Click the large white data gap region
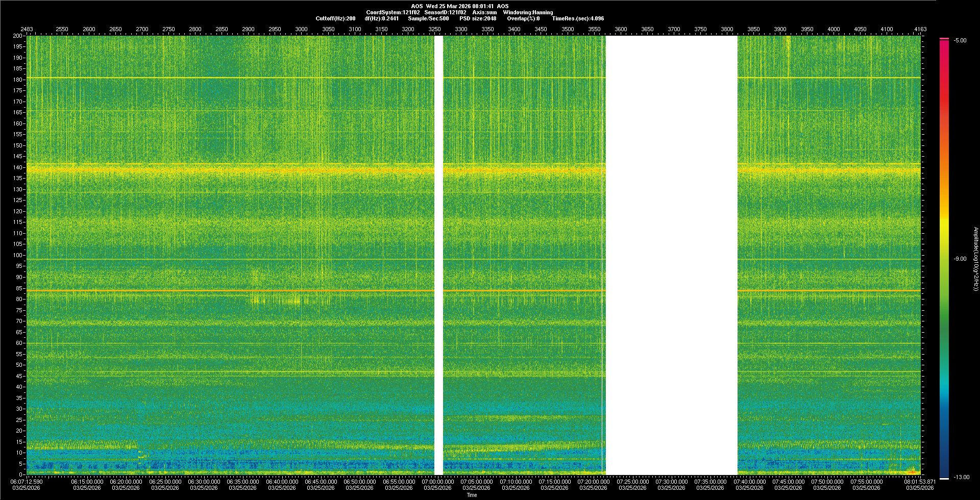 [671, 255]
